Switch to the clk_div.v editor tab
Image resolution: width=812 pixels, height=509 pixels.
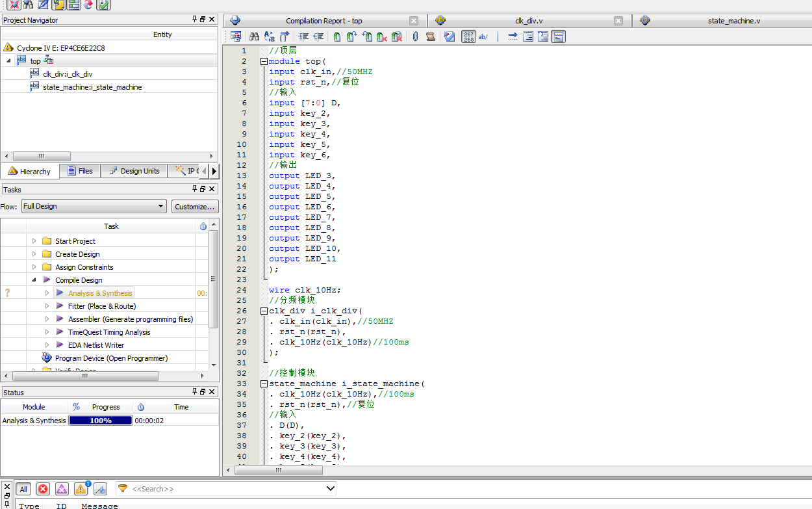coord(529,21)
